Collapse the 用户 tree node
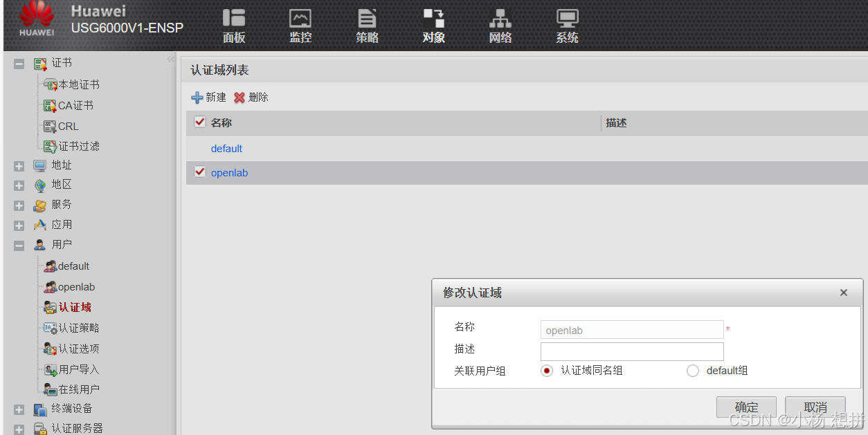The image size is (868, 435). 19,246
